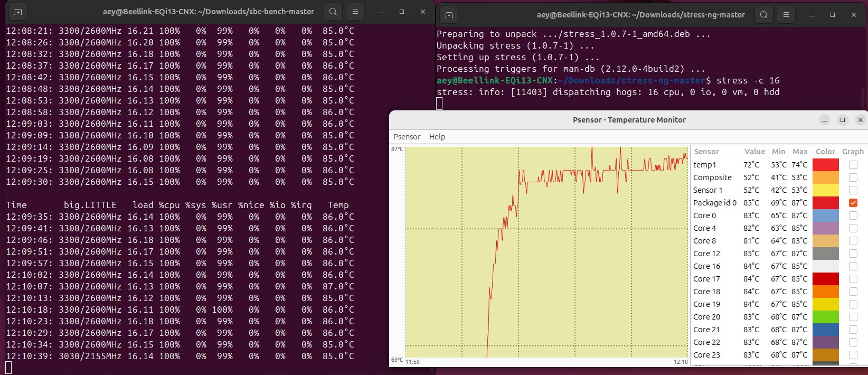868x375 pixels.
Task: Select the temp1 sensor name
Action: (x=705, y=165)
